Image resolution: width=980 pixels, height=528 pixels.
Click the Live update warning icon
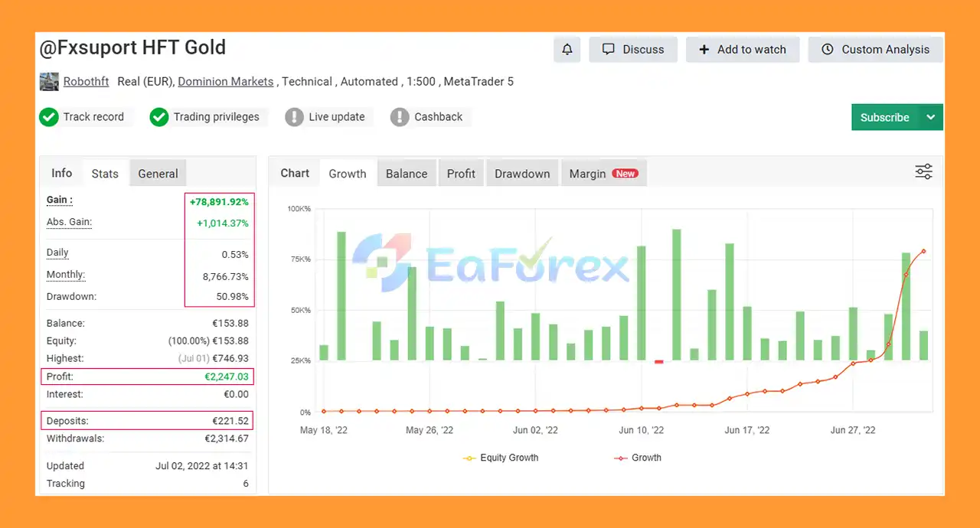[294, 117]
